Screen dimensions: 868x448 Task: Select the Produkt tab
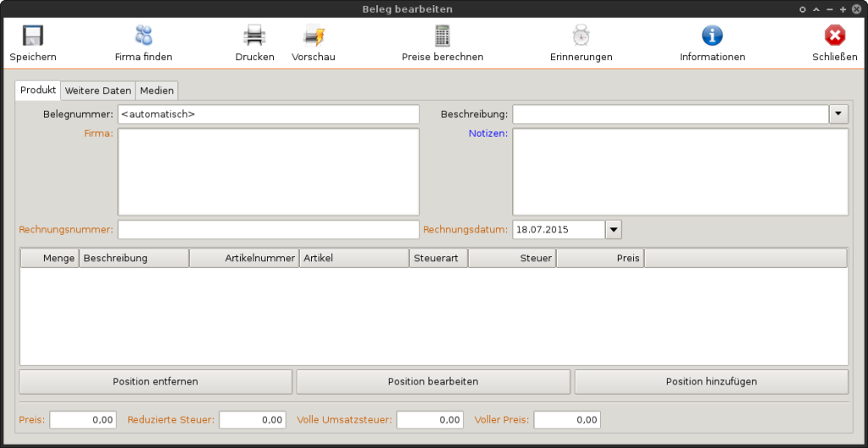click(x=38, y=90)
